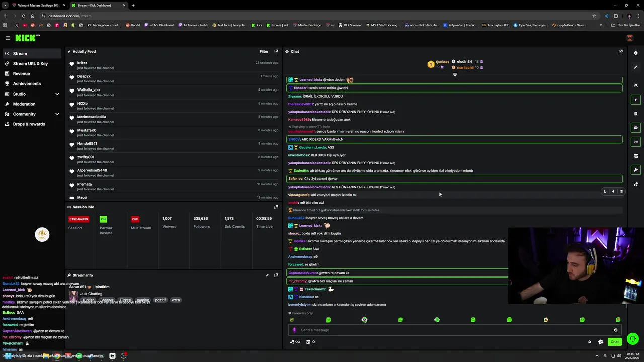Pop out the Chat panel
This screenshot has width=644, height=362.
click(620, 51)
